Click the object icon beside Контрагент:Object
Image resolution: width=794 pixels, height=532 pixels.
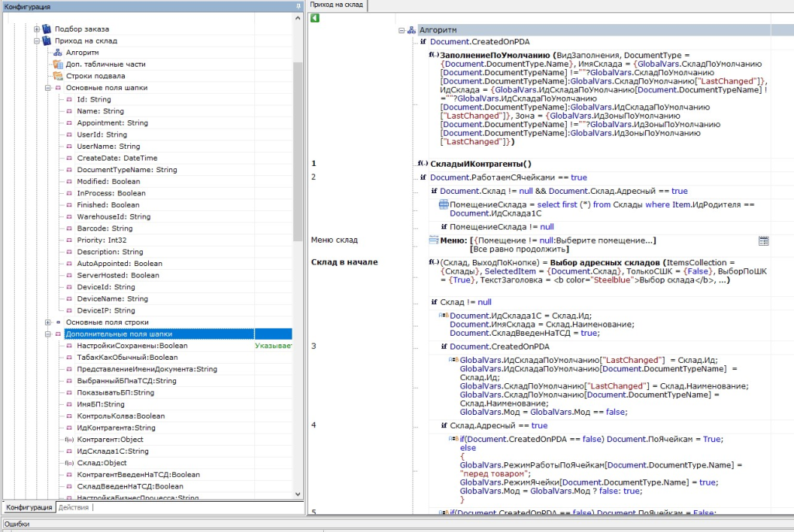pyautogui.click(x=69, y=440)
